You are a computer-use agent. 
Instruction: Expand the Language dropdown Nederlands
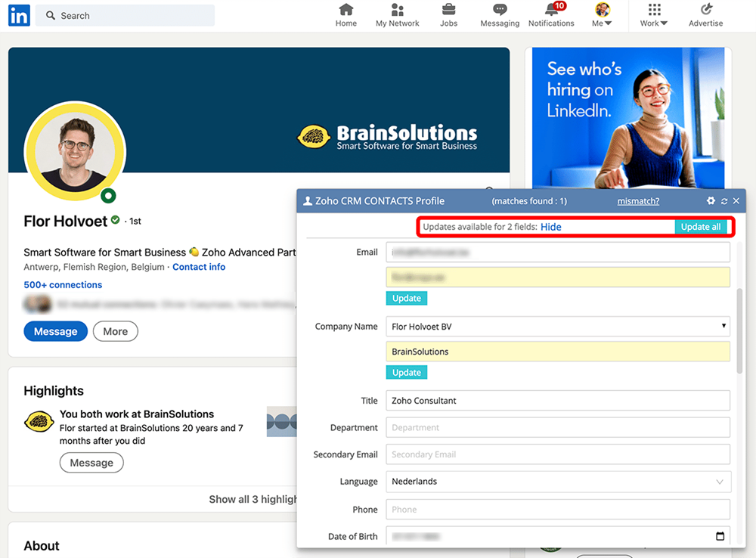pos(558,482)
